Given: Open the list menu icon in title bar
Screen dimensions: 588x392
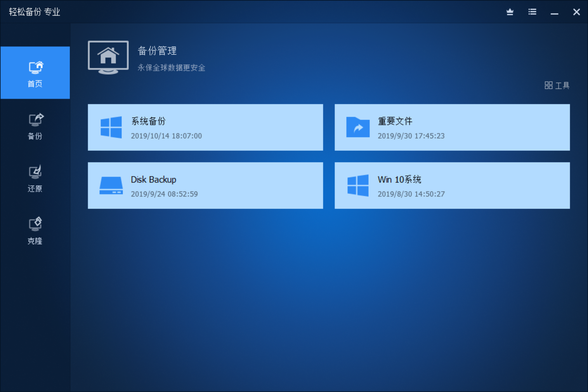Looking at the screenshot, I should [532, 12].
